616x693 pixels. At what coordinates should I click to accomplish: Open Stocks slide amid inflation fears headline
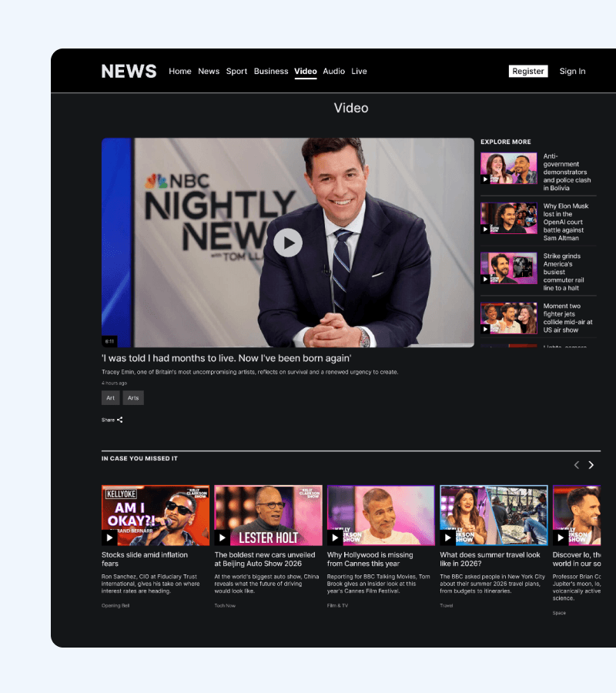[145, 559]
